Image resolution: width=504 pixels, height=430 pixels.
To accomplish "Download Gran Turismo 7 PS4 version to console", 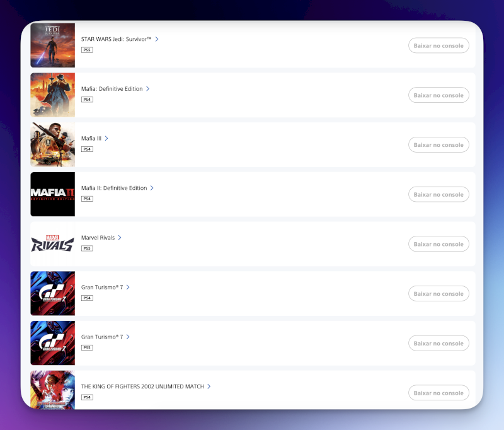I will (438, 294).
